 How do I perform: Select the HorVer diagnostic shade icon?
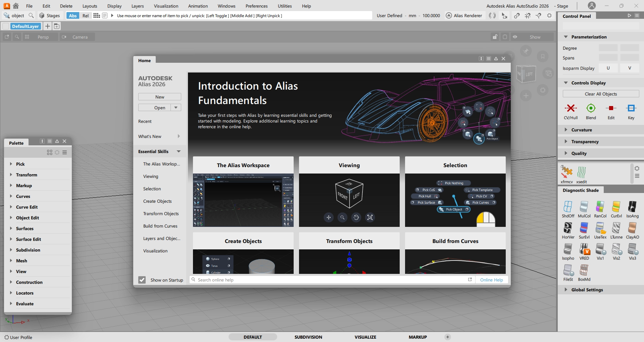568,228
